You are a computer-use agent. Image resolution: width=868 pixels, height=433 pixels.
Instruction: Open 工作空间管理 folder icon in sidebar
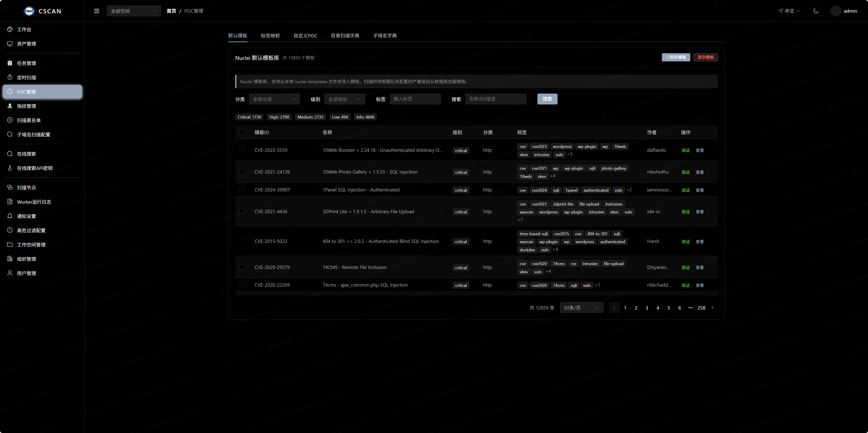pos(10,244)
